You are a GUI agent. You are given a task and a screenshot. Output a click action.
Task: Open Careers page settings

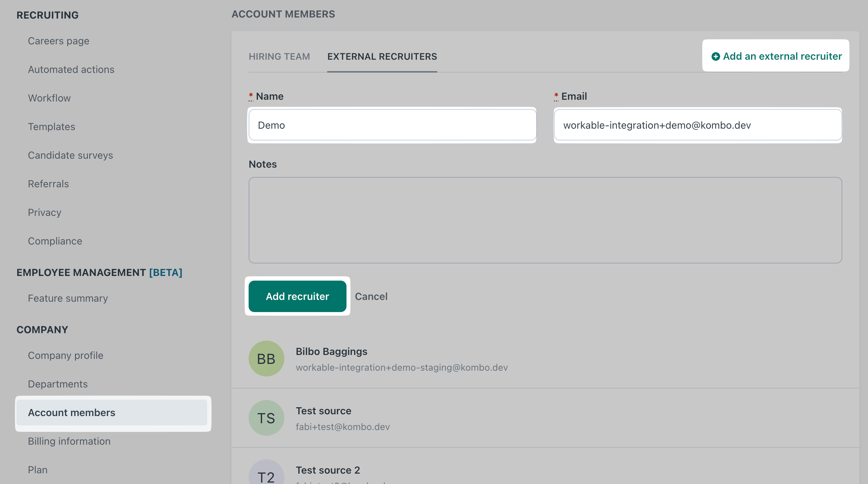coord(59,41)
